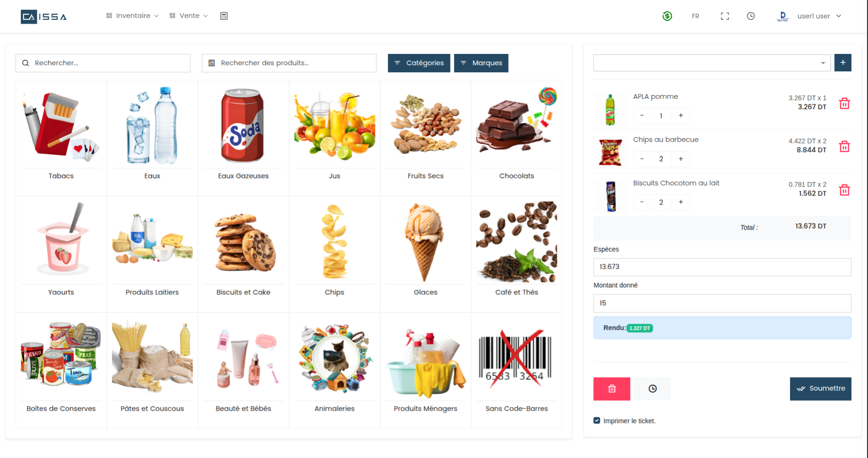
Task: Toggle Imprimer le ticket checkbox
Action: (x=597, y=421)
